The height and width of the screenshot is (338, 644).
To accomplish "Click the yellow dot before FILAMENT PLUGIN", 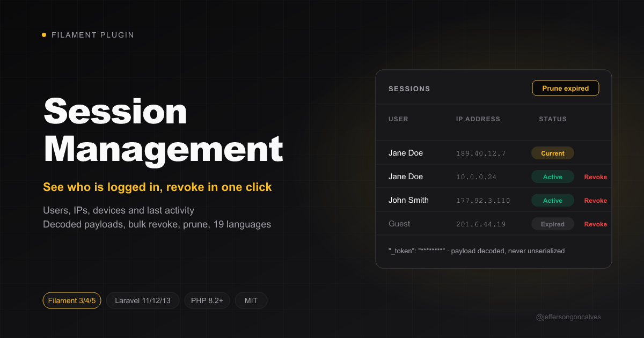I will (x=44, y=35).
